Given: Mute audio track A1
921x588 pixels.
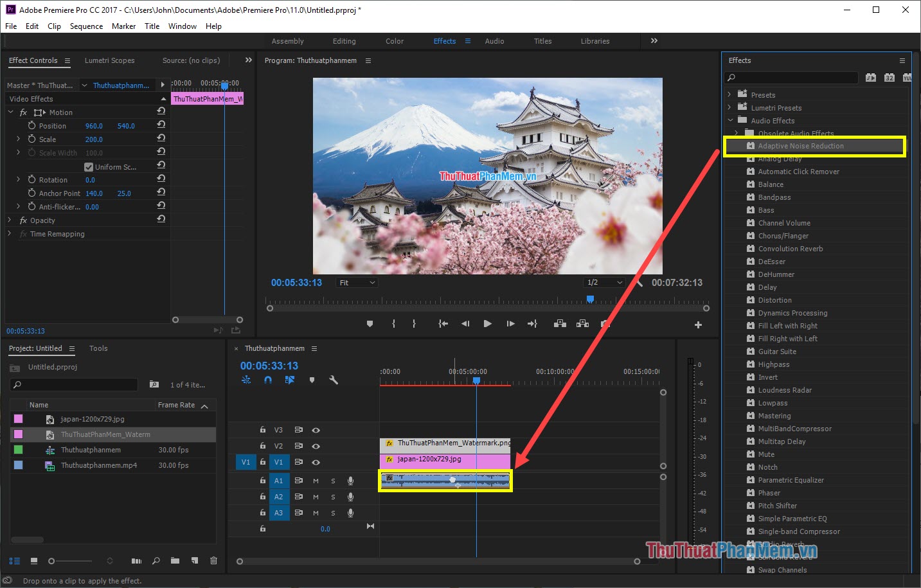Looking at the screenshot, I should point(315,480).
